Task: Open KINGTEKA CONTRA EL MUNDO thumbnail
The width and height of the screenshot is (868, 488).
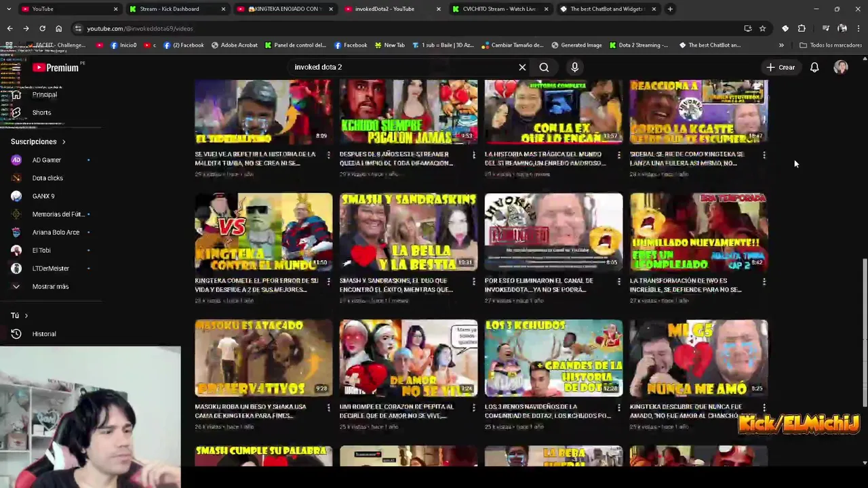Action: click(264, 232)
